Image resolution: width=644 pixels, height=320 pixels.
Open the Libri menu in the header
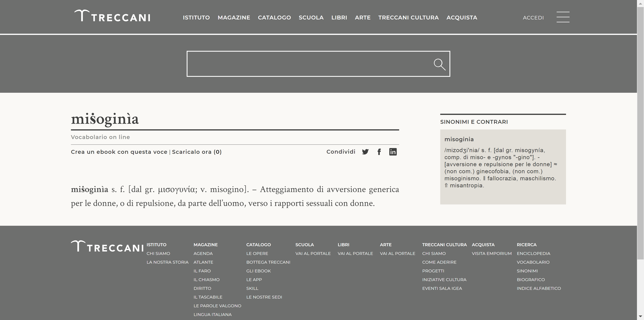(x=339, y=17)
